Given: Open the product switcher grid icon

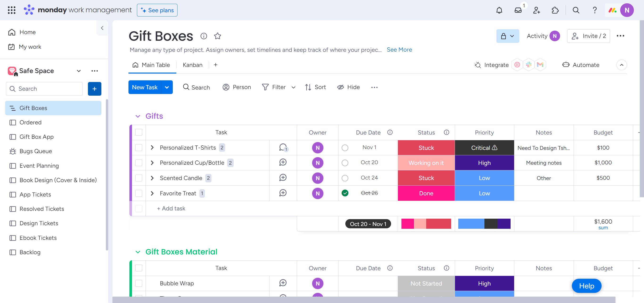Looking at the screenshot, I should [12, 10].
